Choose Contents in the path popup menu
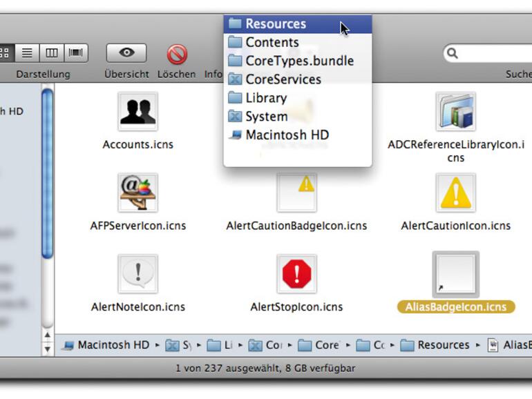This screenshot has height=399, width=532. click(x=298, y=42)
